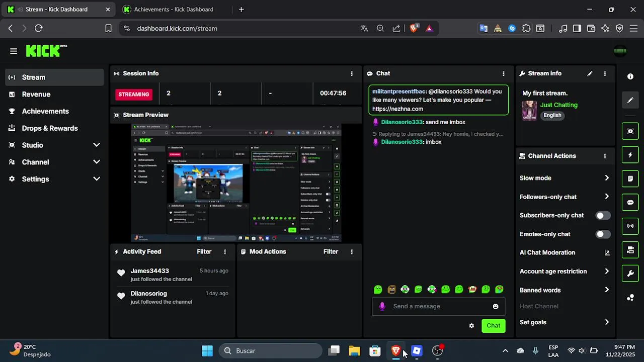Open the browser extensions puzzle icon
The width and height of the screenshot is (644, 362).
coord(526,29)
